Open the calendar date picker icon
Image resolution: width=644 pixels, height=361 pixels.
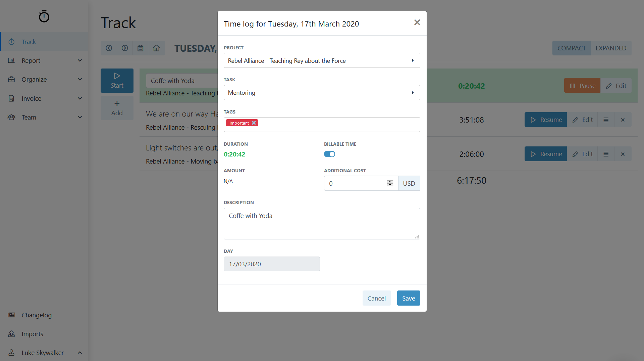coord(141,48)
